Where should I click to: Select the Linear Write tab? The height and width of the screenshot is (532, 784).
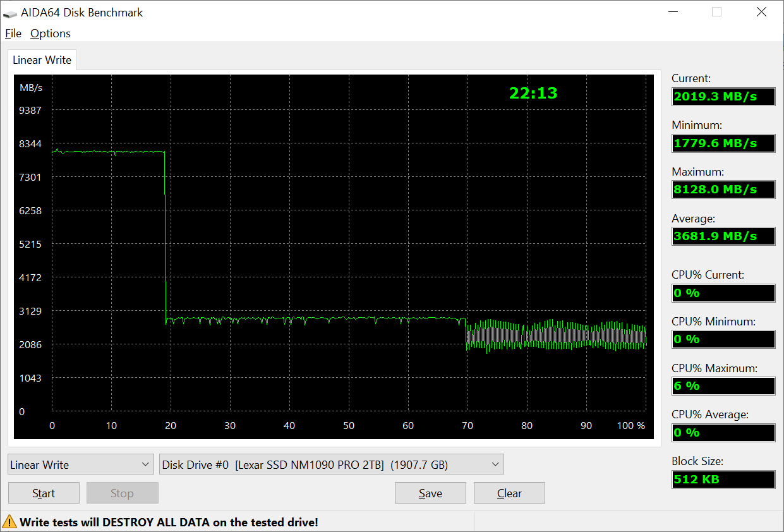point(42,60)
